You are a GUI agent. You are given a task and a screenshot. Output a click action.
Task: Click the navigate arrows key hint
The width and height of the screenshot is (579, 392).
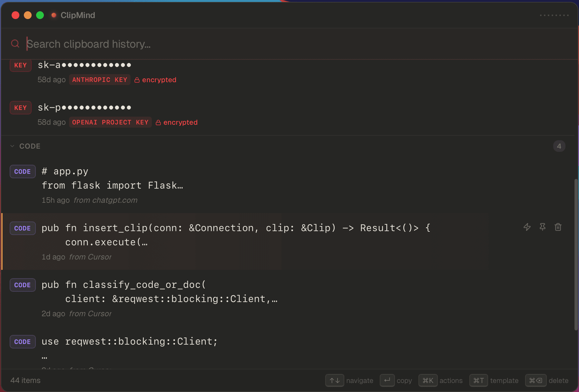coord(335,380)
